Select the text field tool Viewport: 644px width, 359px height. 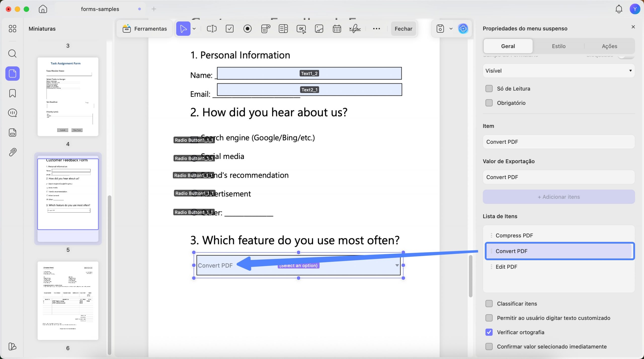[x=212, y=29]
